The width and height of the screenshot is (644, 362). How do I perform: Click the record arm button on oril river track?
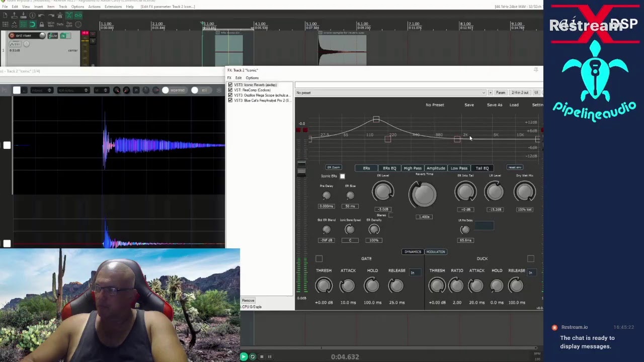coord(12,36)
